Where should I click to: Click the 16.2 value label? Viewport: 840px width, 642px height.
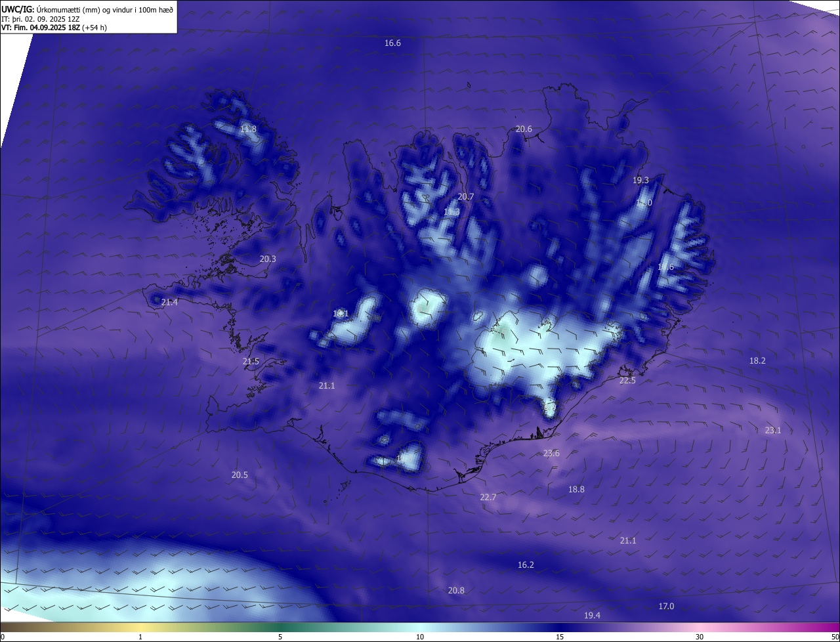tap(526, 565)
